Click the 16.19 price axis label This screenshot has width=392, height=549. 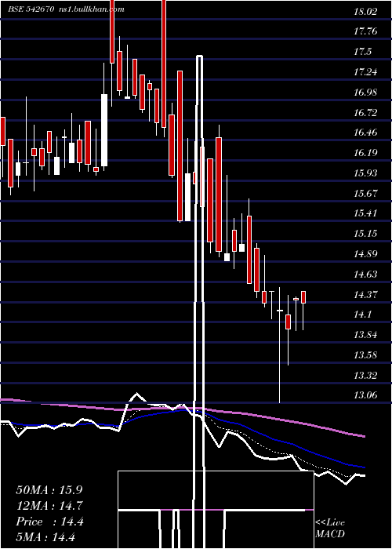pyautogui.click(x=365, y=153)
